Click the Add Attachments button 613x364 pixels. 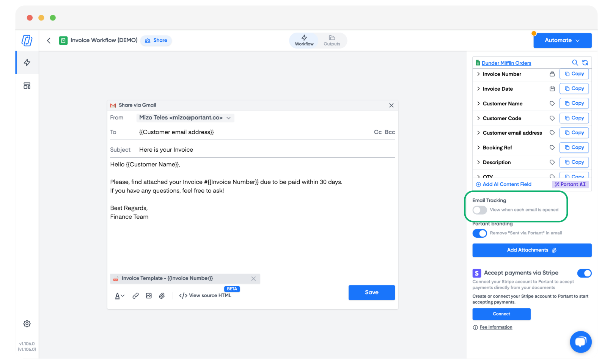tap(532, 250)
